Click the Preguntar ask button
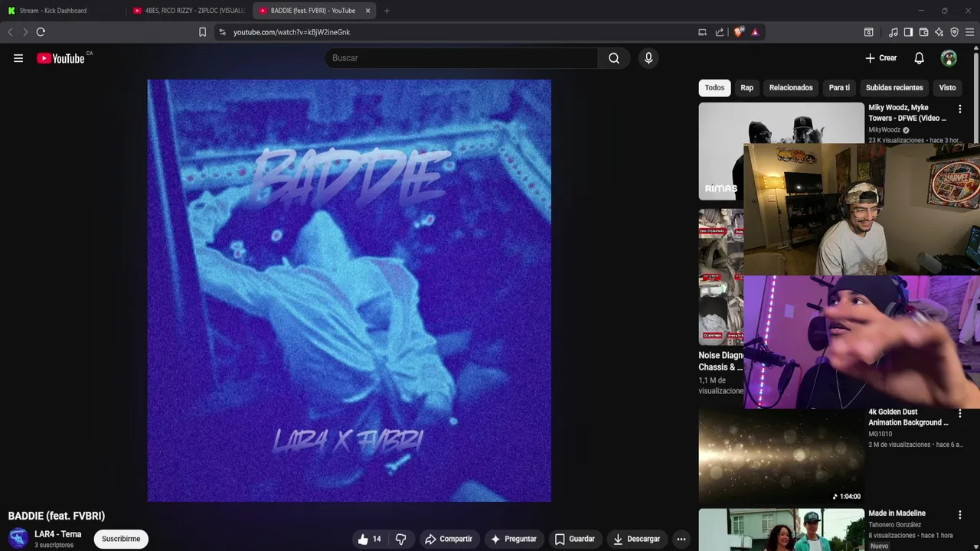This screenshot has height=551, width=980. click(514, 539)
